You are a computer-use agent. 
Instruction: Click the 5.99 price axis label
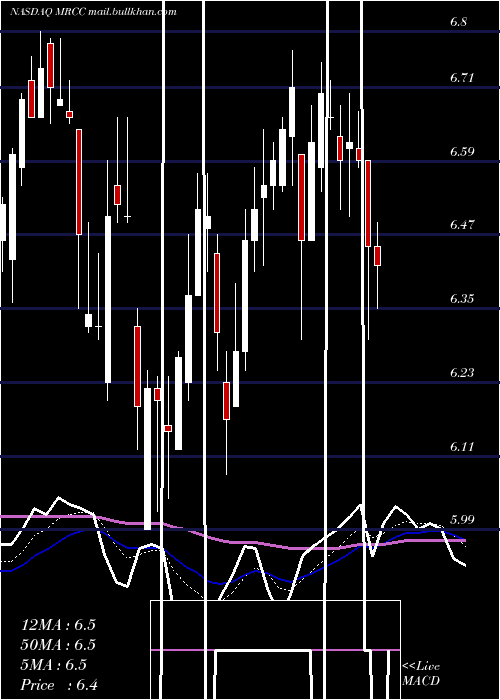[462, 520]
